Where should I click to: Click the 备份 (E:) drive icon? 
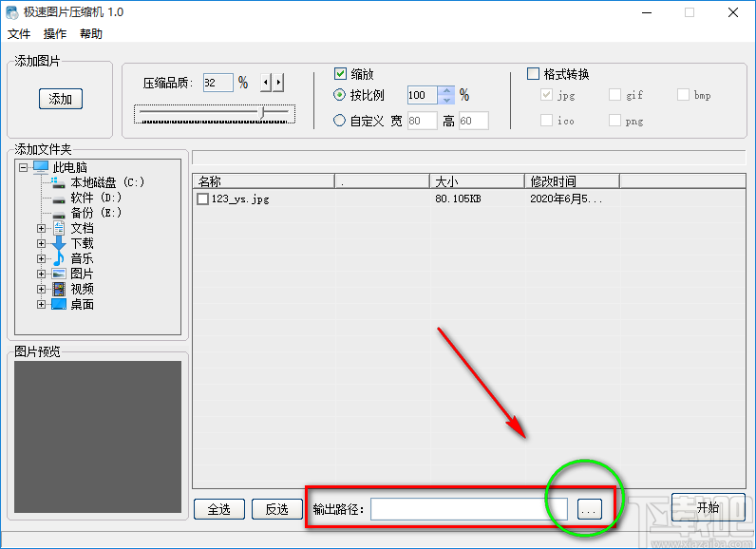(x=58, y=214)
